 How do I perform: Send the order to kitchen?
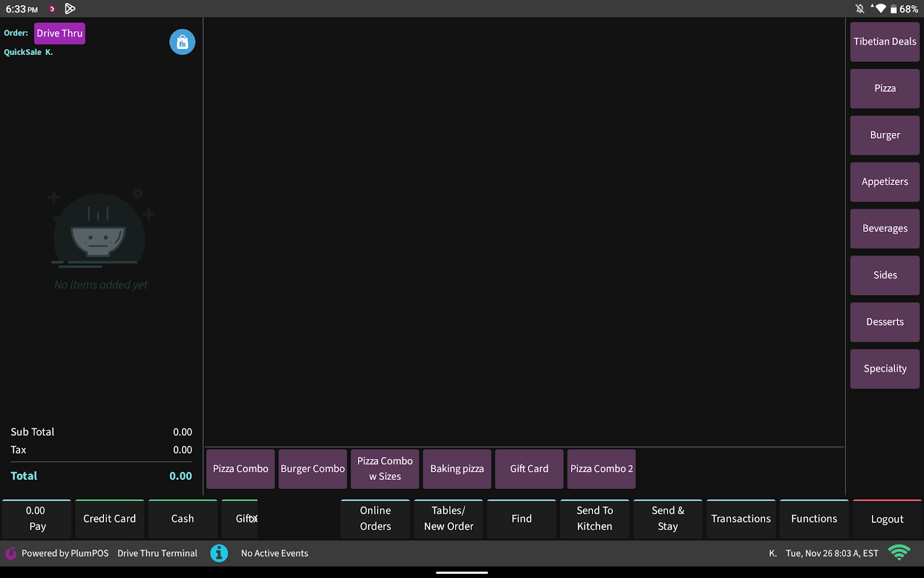pyautogui.click(x=594, y=519)
